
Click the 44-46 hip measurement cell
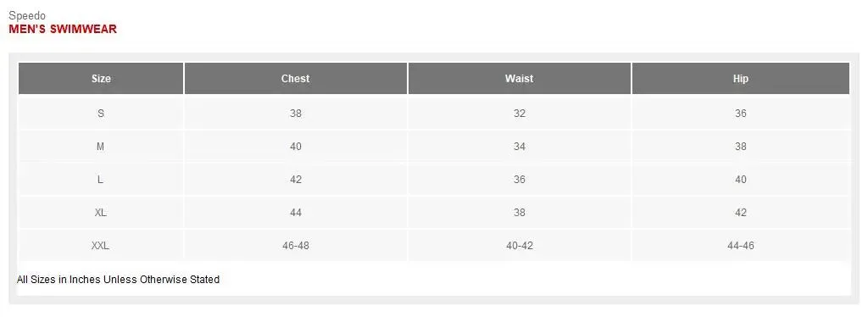[741, 246]
